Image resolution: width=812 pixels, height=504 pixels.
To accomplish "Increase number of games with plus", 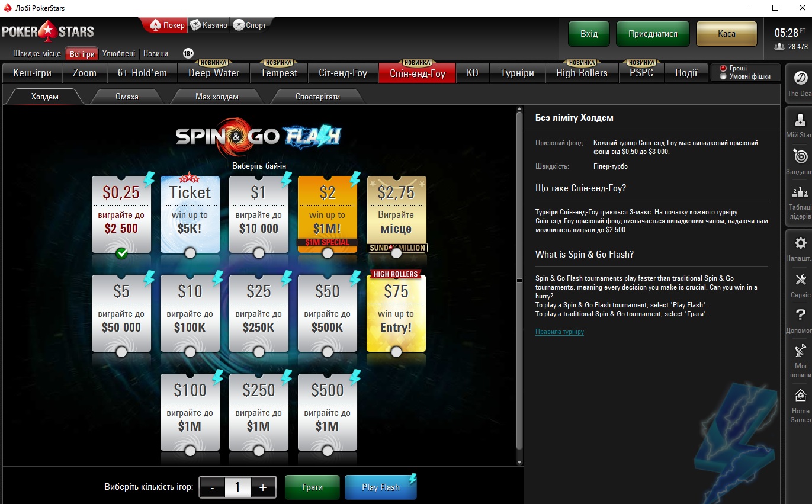I will 263,487.
